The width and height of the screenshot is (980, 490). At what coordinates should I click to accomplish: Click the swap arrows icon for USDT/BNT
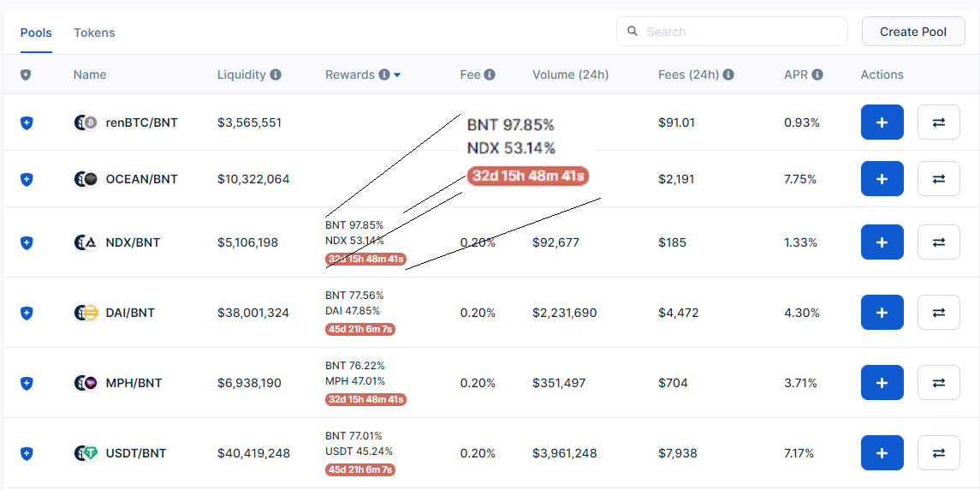pyautogui.click(x=939, y=453)
